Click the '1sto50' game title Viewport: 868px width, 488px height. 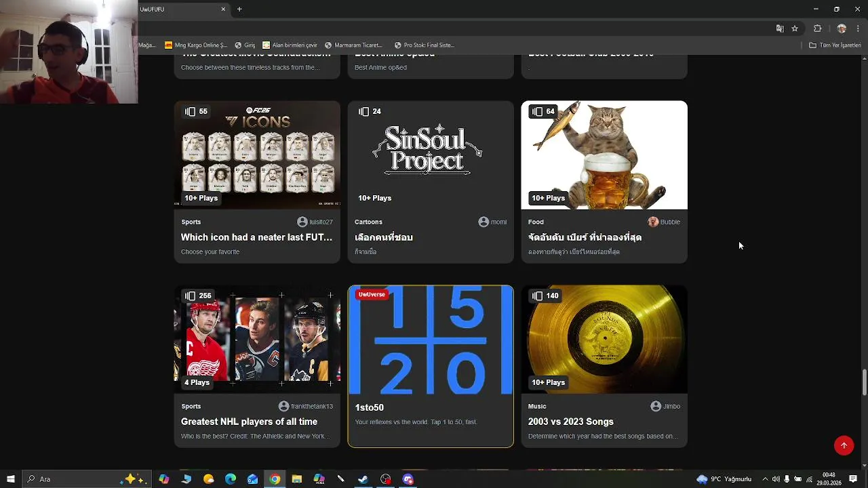click(x=369, y=407)
